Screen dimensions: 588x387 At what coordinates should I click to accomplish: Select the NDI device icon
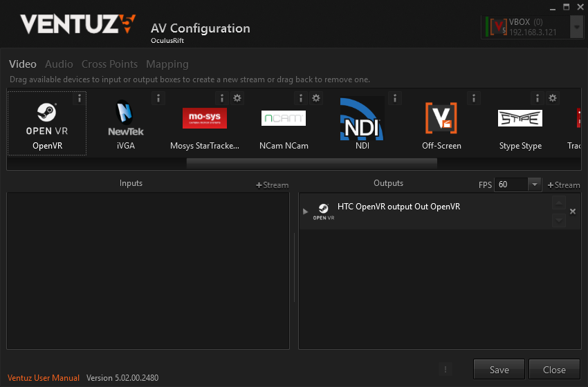pos(362,117)
